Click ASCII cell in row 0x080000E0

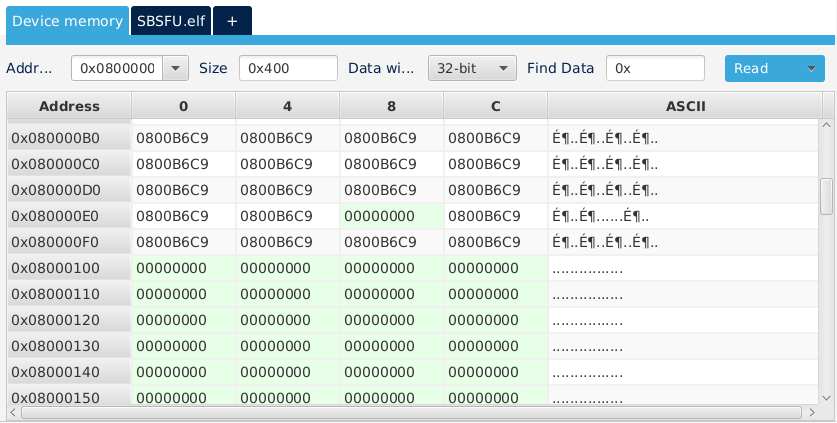click(x=683, y=216)
